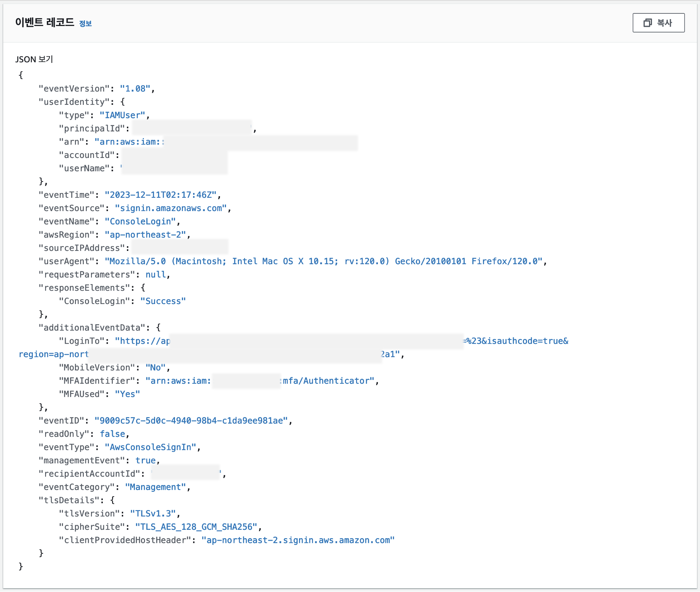Screen dimensions: 700x592
Task: Click the Firefox userAgent string
Action: (x=324, y=262)
